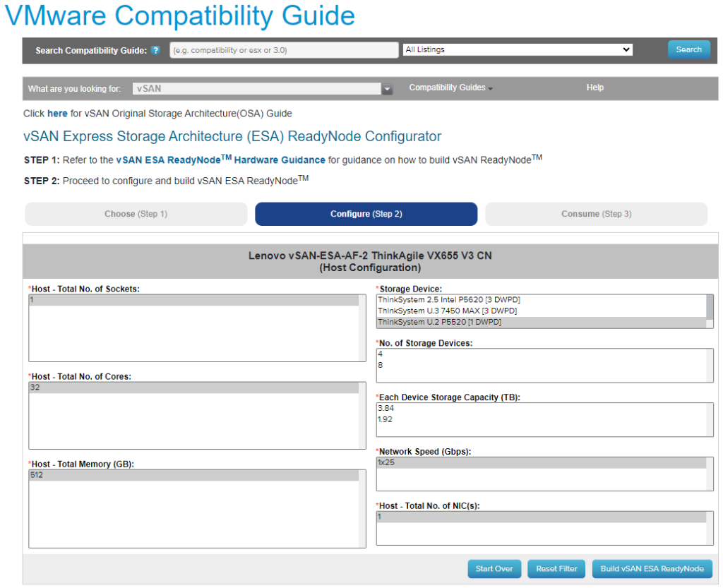Expand the All Listings dropdown
Screen dimensions: 723x588
pyautogui.click(x=518, y=50)
